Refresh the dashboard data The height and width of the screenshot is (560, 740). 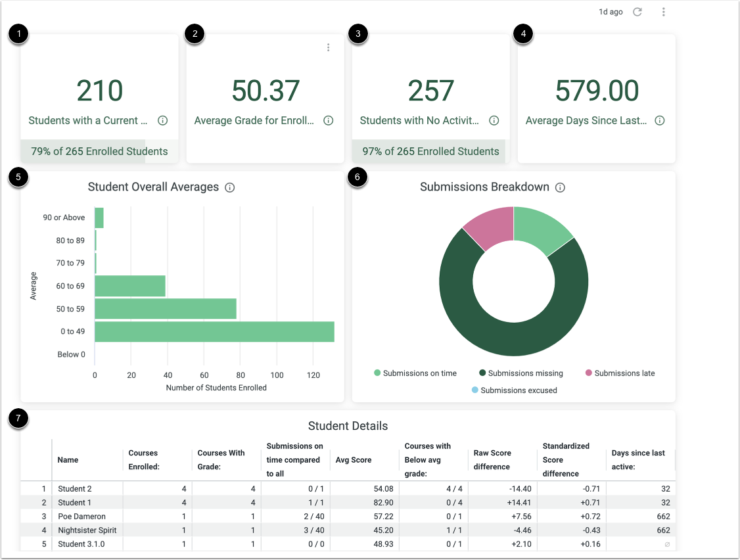(637, 11)
